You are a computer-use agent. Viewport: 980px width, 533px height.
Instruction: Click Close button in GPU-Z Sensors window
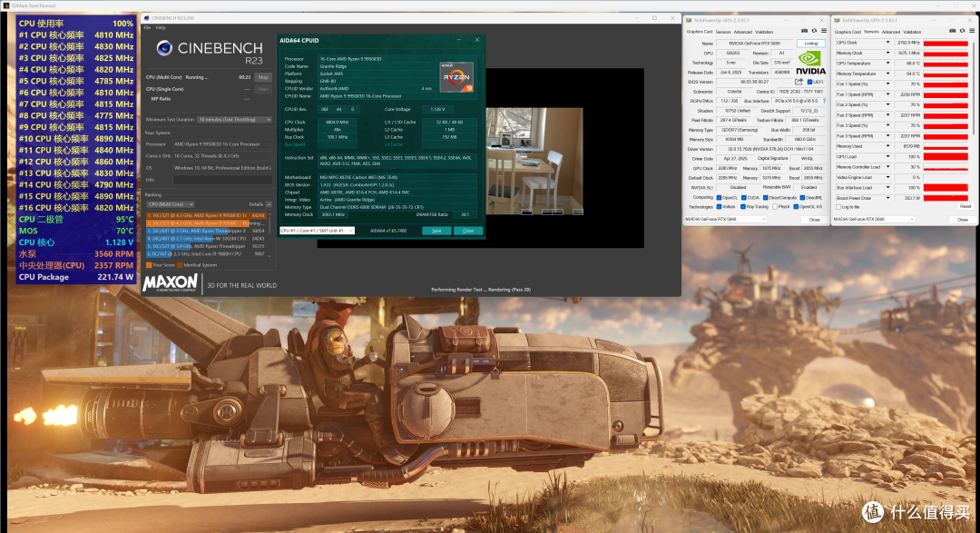(x=963, y=220)
